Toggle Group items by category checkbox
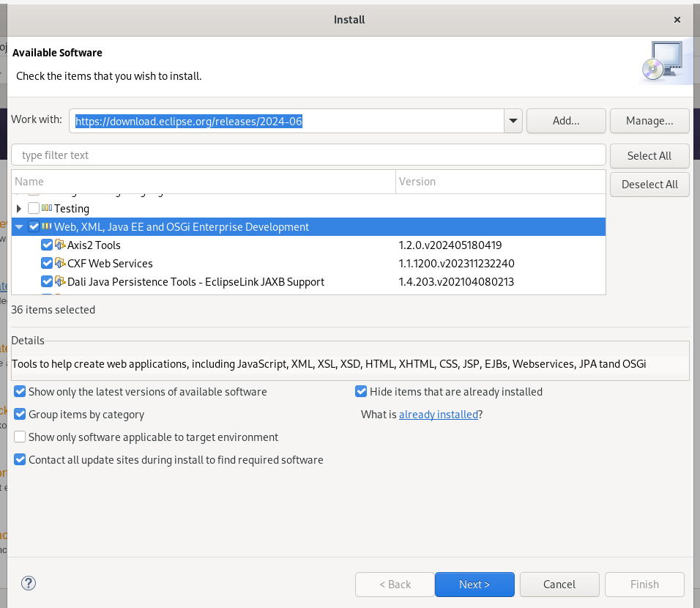This screenshot has height=608, width=700. tap(20, 414)
